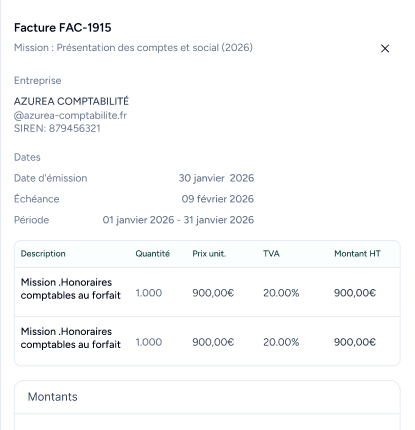Click the 'Échéance' label
This screenshot has width=415, height=430.
[37, 199]
